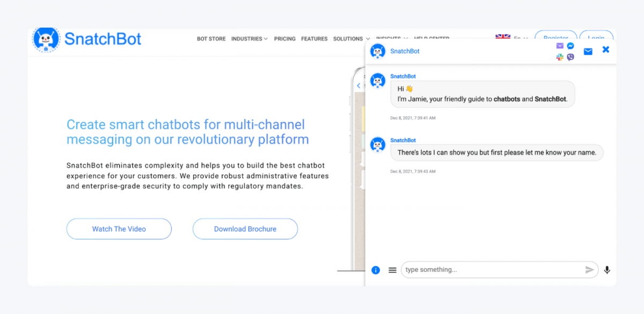Image resolution: width=644 pixels, height=314 pixels.
Task: Click the purple email channel icon in the chat header
Action: pyautogui.click(x=560, y=46)
